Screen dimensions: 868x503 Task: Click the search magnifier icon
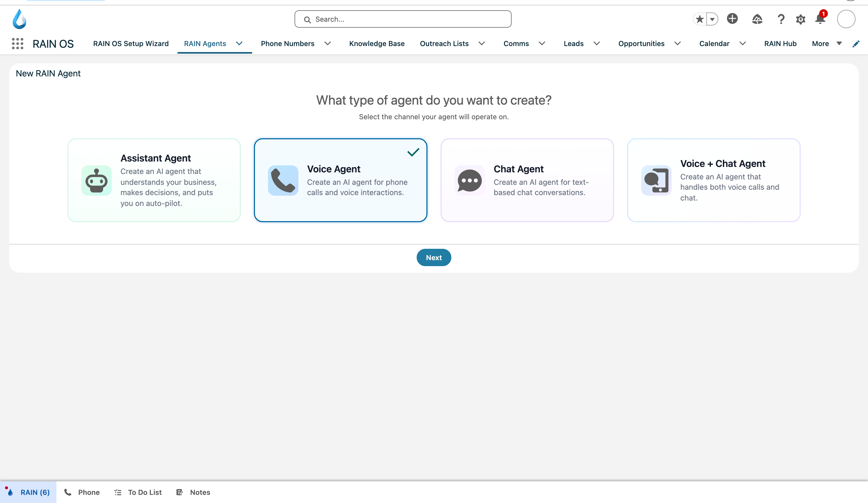pyautogui.click(x=307, y=20)
